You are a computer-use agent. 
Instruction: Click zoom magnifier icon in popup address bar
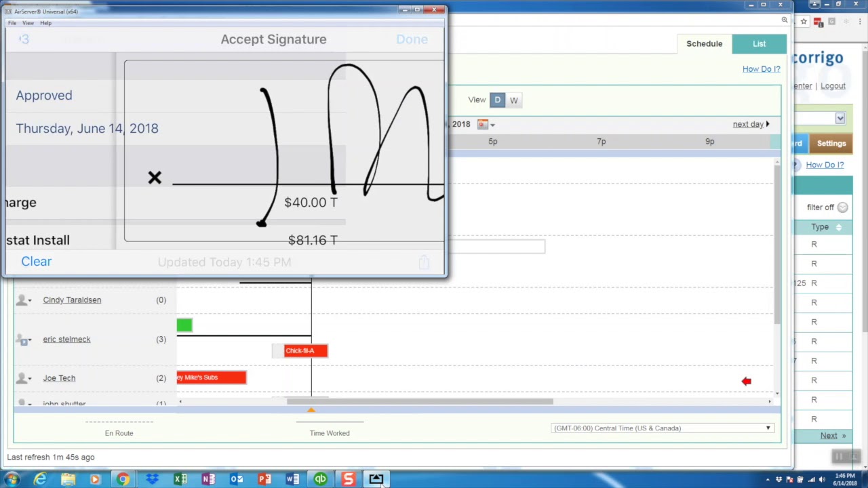(x=785, y=20)
